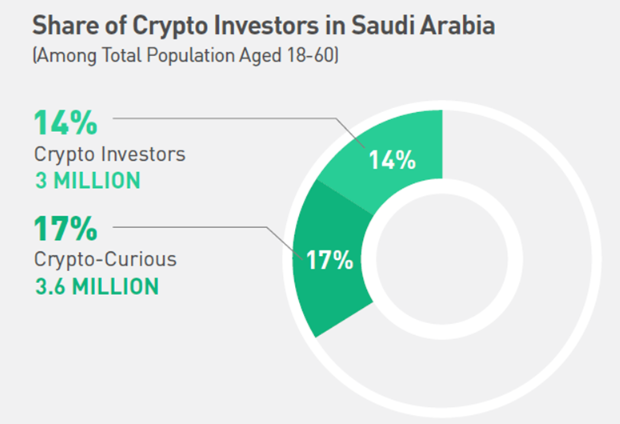Screen dimensions: 620x424
Task: Click the large green 17% heading
Action: 66,229
